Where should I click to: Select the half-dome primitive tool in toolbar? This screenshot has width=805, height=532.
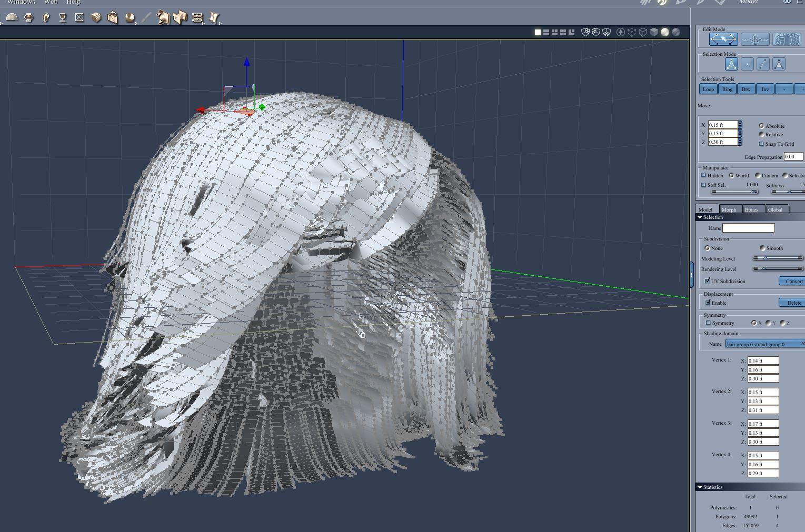pos(12,17)
